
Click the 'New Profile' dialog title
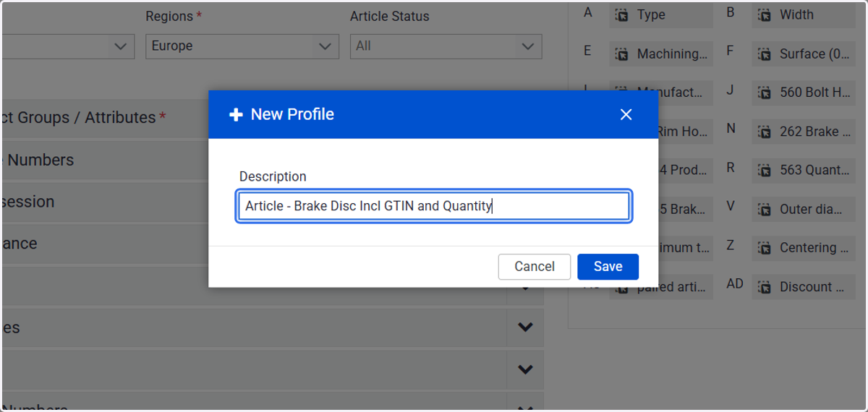[x=292, y=114]
